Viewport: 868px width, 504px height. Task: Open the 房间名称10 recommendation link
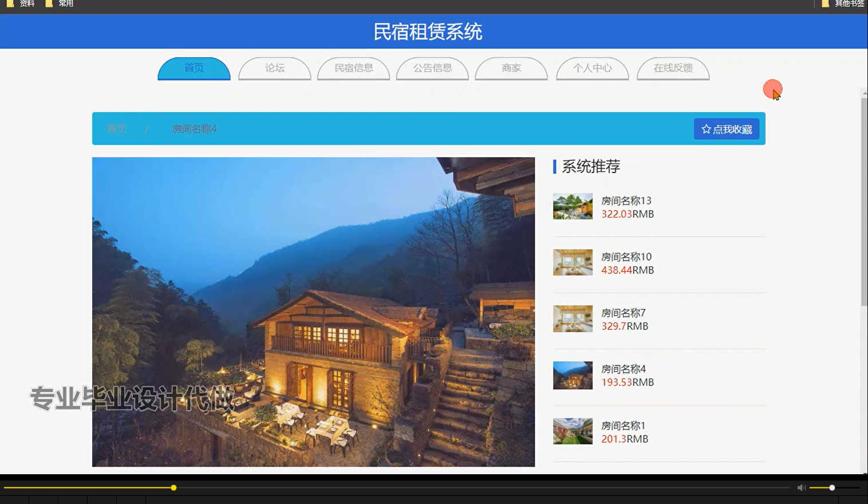[x=626, y=257]
